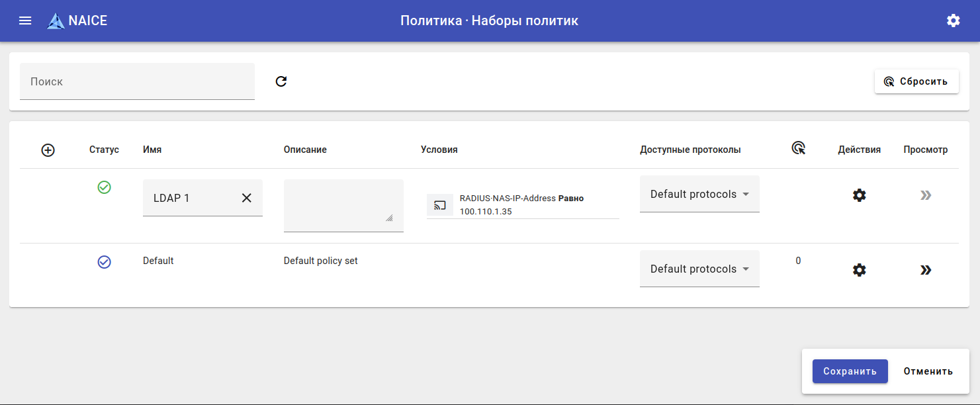Image resolution: width=980 pixels, height=405 pixels.
Task: Expand the LDAP 1 protocols dropdown
Action: [x=699, y=195]
